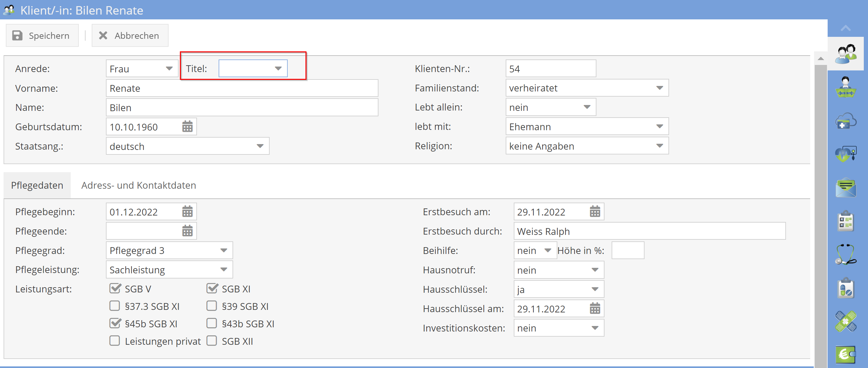Open the medication pills clipboard icon
This screenshot has width=868, height=368.
click(x=845, y=288)
